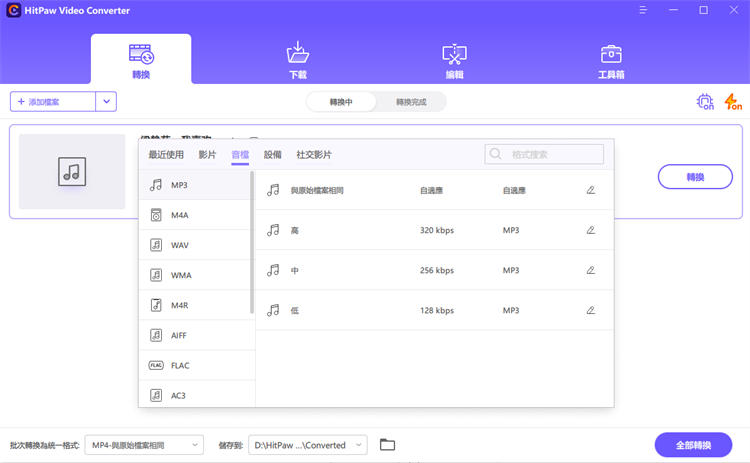Click the search magnifier icon
This screenshot has width=750, height=463.
[496, 154]
